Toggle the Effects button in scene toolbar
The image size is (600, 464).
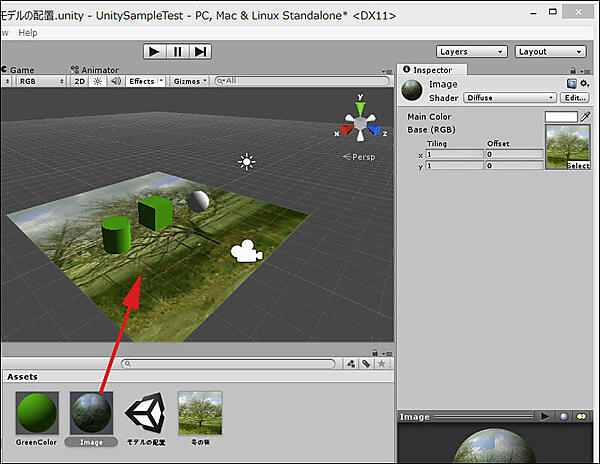pos(142,81)
